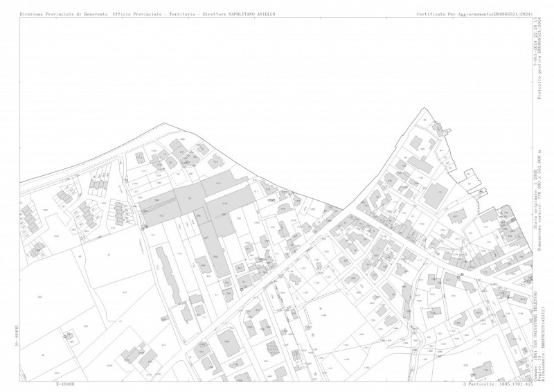Select the fiducial point circle labeled 30
This screenshot has width=554, height=392.
coord(458,278)
